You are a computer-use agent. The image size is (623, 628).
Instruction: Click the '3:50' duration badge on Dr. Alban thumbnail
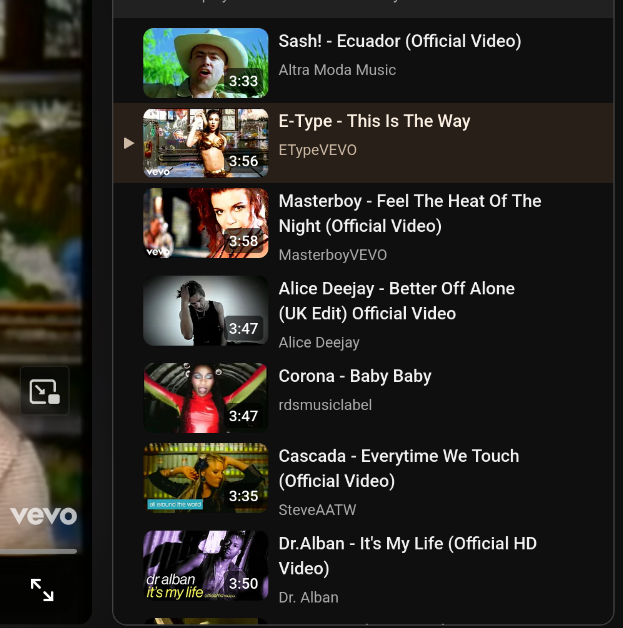pyautogui.click(x=243, y=583)
